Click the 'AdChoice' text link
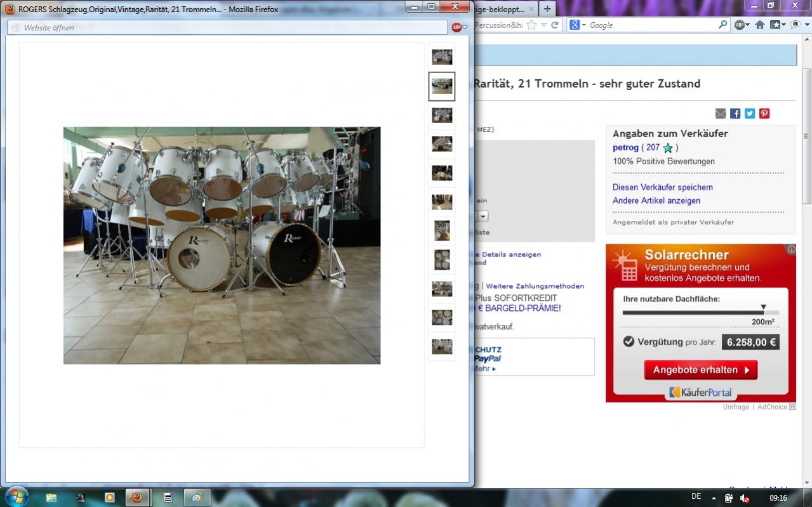The image size is (812, 507). coord(772,407)
